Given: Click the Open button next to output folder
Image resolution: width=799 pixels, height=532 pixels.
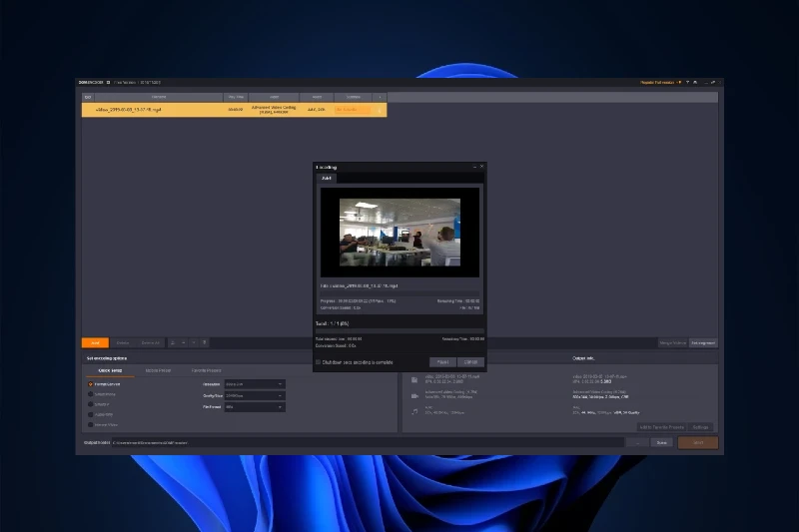Looking at the screenshot, I should point(661,442).
